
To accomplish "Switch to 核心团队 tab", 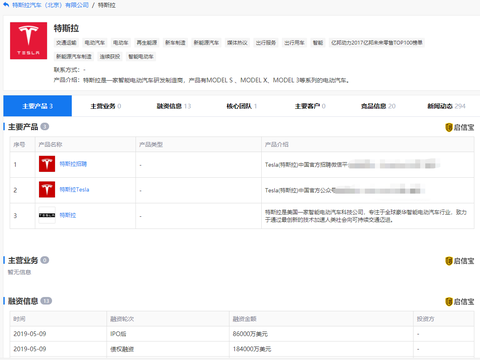I will [242, 106].
